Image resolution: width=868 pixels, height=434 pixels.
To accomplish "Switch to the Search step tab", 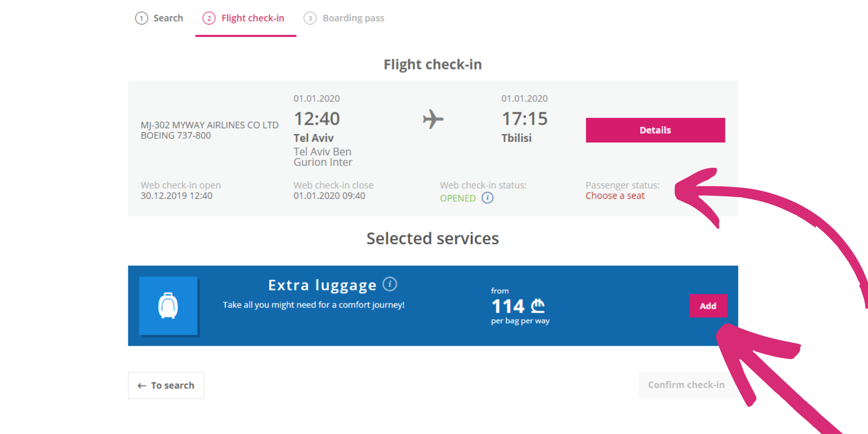I will click(159, 18).
